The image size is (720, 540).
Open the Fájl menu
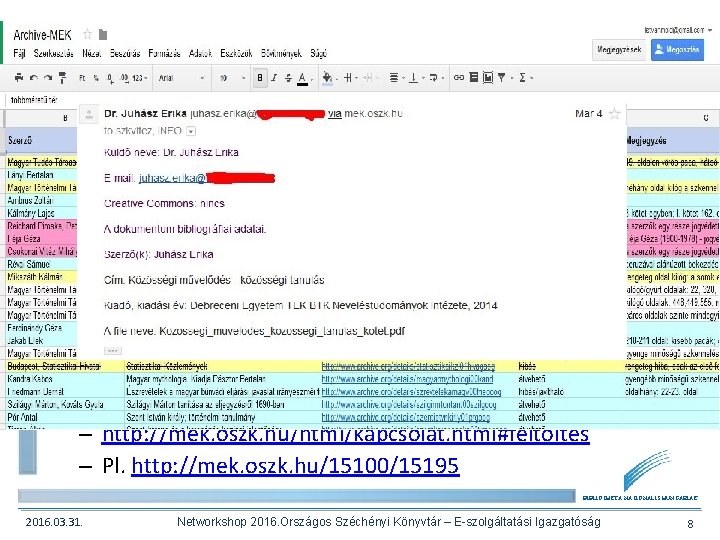point(19,53)
